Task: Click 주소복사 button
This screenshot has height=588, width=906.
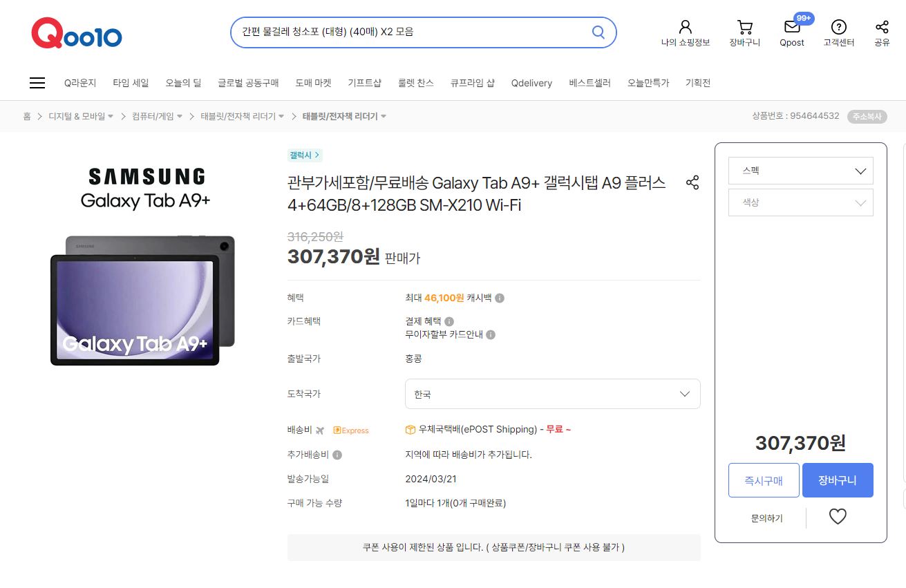Action: coord(867,116)
